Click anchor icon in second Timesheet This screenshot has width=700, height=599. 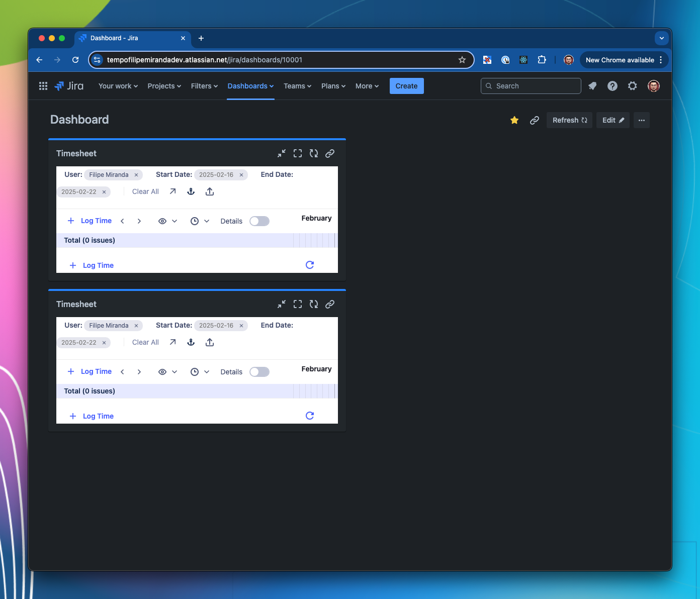coord(191,342)
